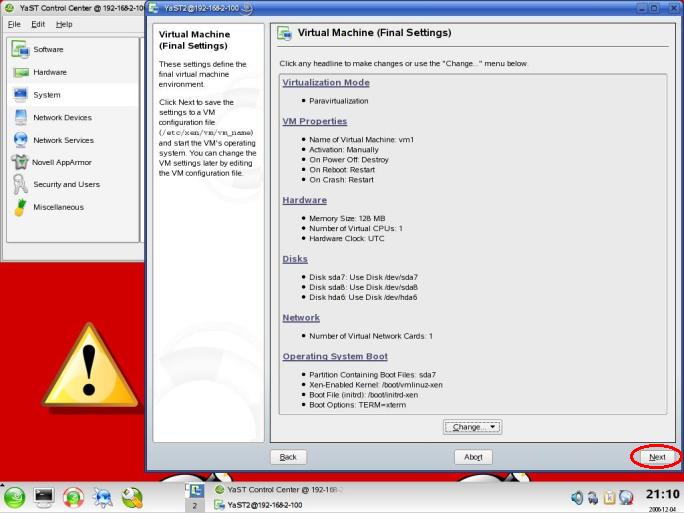
Task: Click Next to save the VM settings
Action: [x=657, y=457]
